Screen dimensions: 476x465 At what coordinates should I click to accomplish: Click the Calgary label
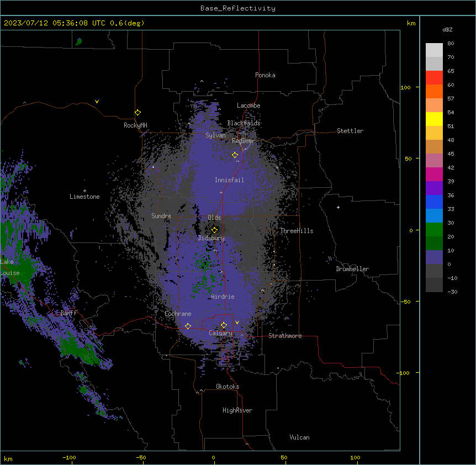[x=220, y=333]
